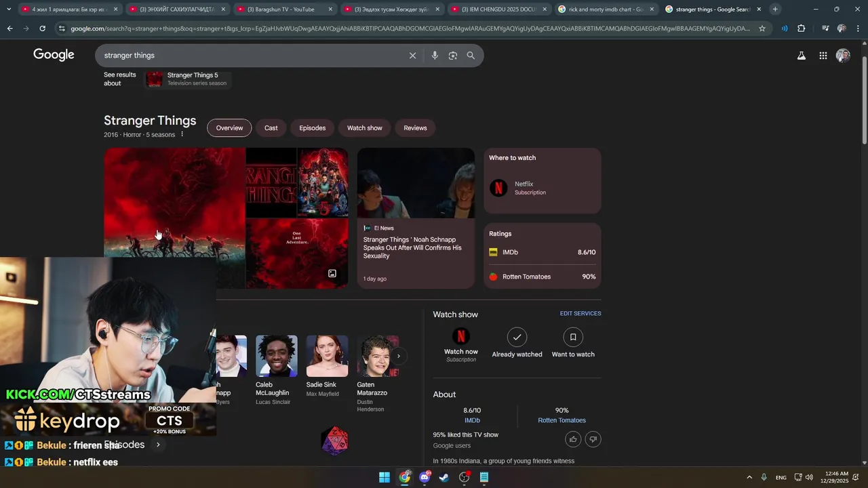The height and width of the screenshot is (488, 868).
Task: Open Rotten Tomatoes link under About
Action: click(x=561, y=420)
